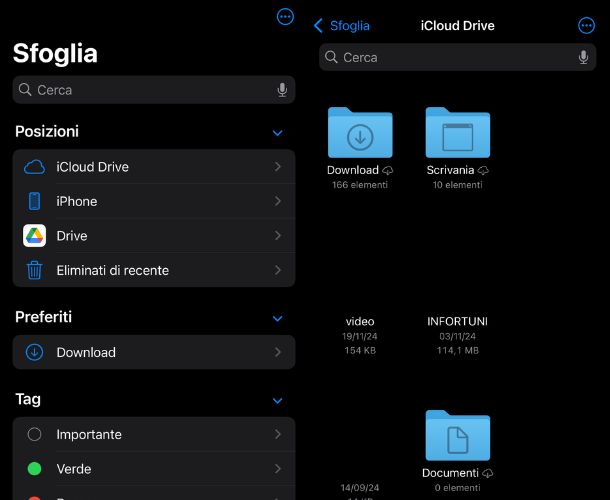Click the 03/11/24 date text

[458, 336]
